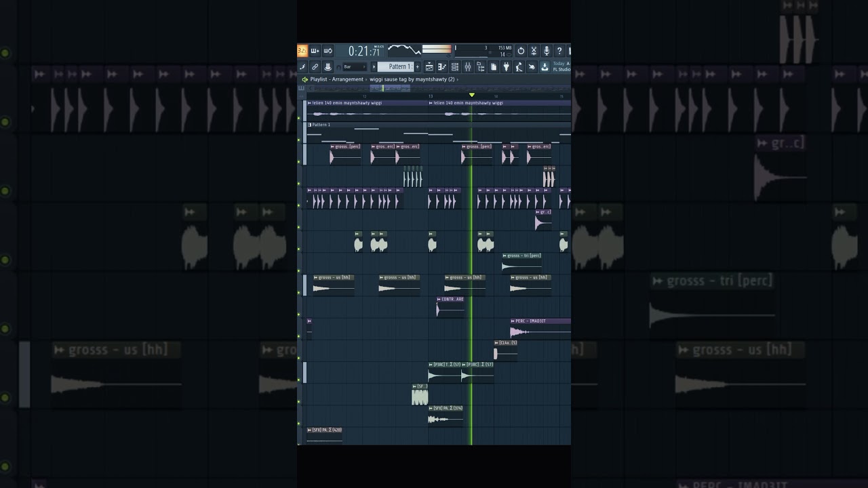Click bar 13 on the timeline ruler
868x488 pixels.
431,96
